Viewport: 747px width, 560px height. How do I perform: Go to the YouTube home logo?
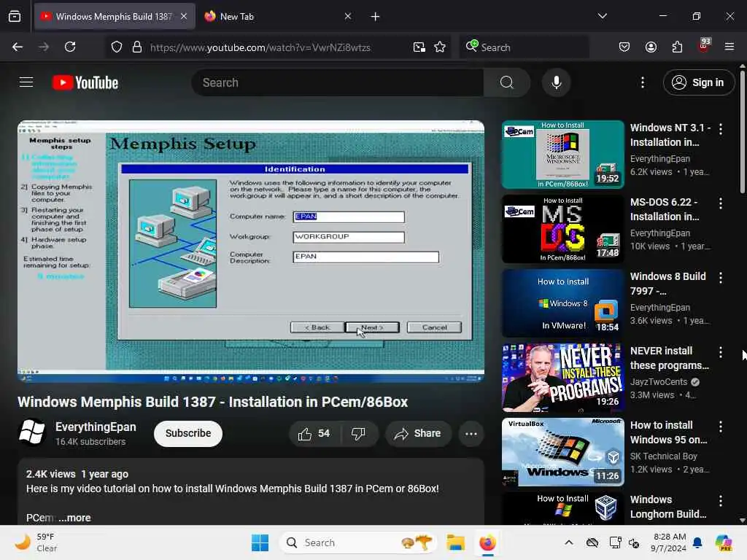[85, 82]
